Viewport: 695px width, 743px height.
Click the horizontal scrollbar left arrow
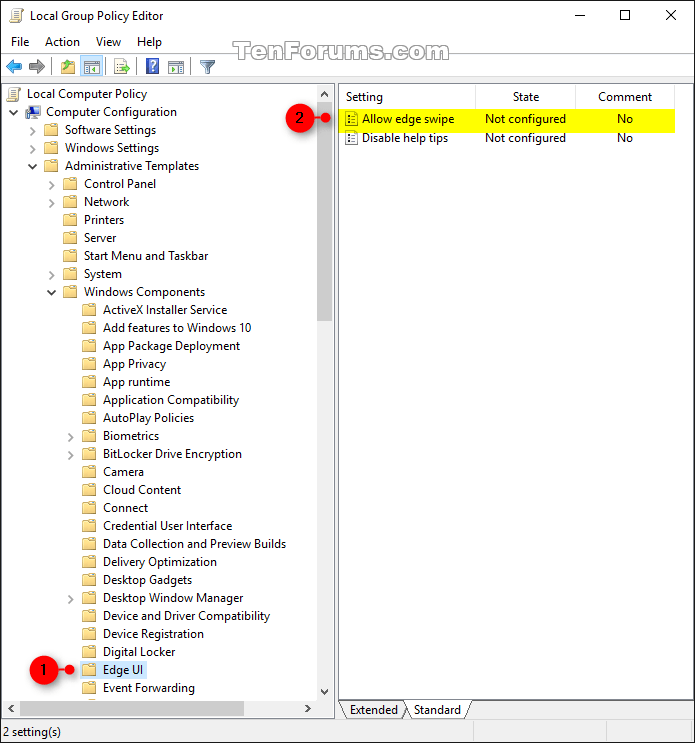11,708
